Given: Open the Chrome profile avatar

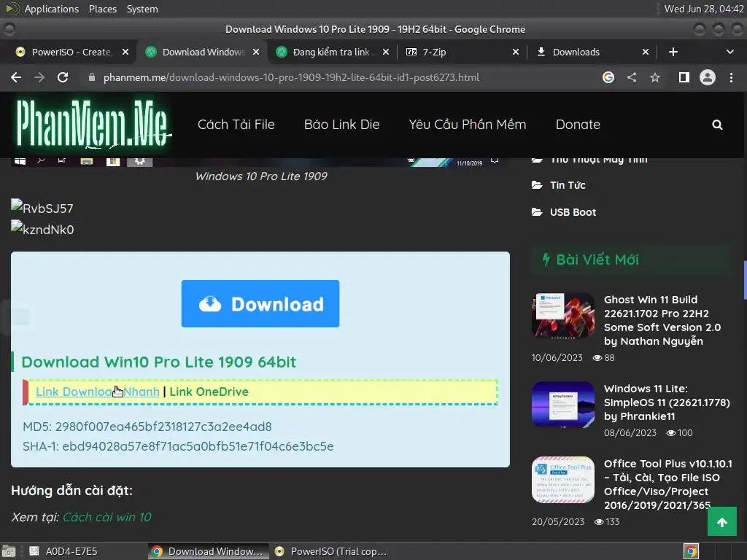Looking at the screenshot, I should point(708,77).
